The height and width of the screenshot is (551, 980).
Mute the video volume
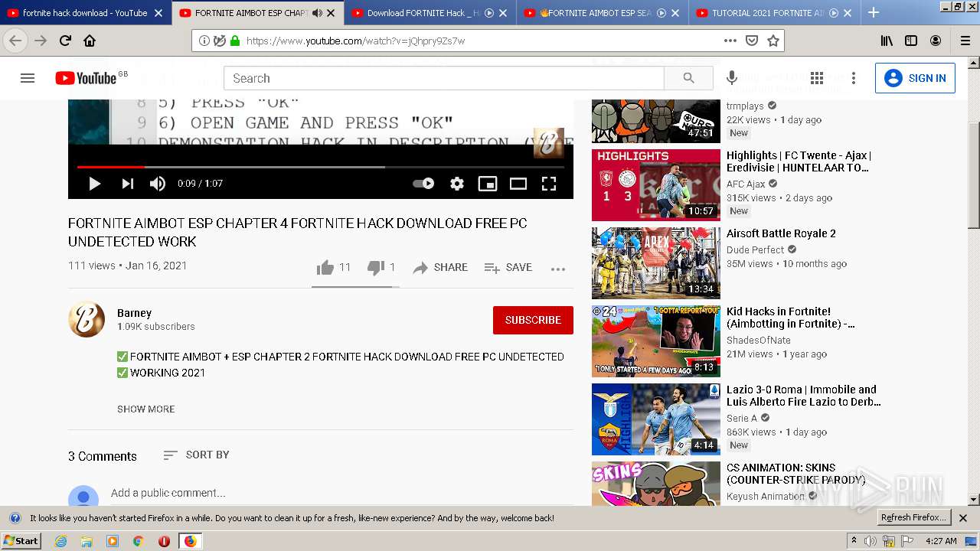[158, 184]
